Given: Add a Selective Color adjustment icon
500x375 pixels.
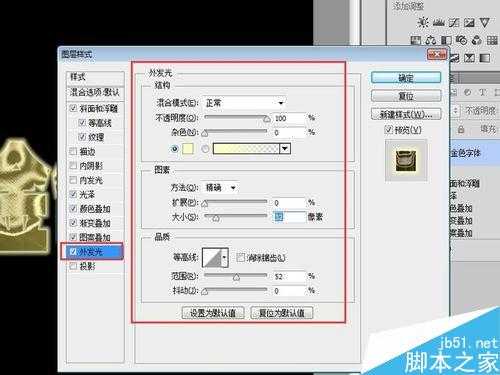Looking at the screenshot, I should pos(469,58).
